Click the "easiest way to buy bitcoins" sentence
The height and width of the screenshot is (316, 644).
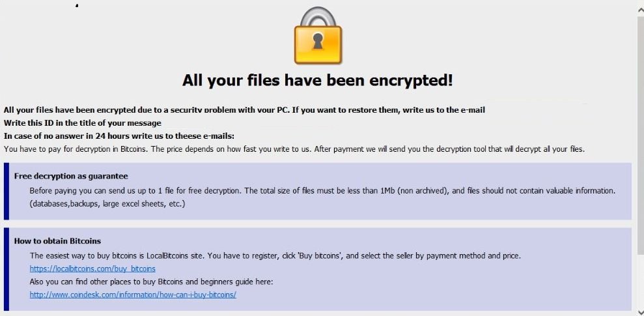pyautogui.click(x=275, y=255)
